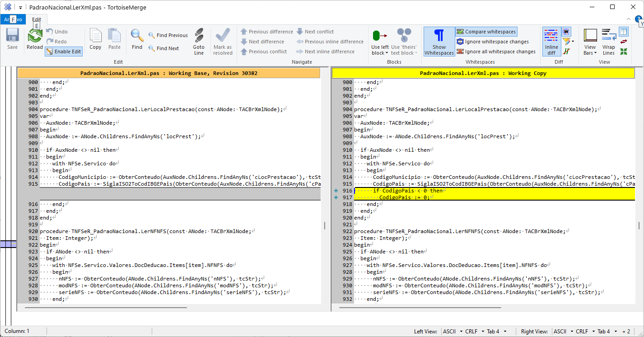Click the '+ 2' status bar indicator
Image resolution: width=644 pixels, height=337 pixels.
tap(626, 332)
